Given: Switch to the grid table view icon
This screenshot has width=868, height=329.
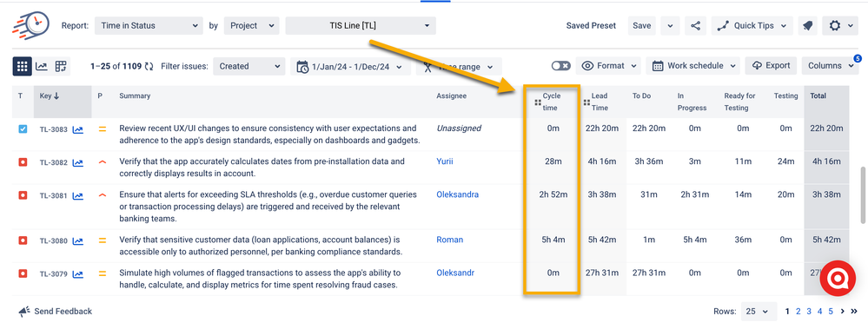Looking at the screenshot, I should [22, 66].
